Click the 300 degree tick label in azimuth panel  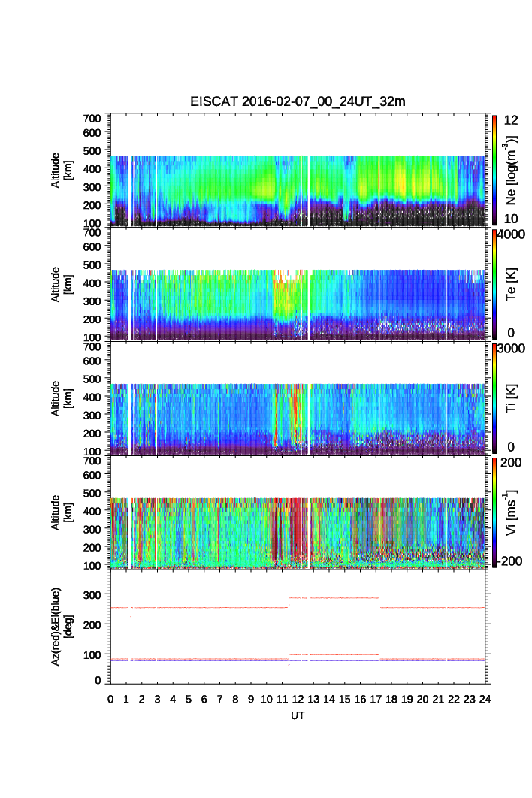92,594
